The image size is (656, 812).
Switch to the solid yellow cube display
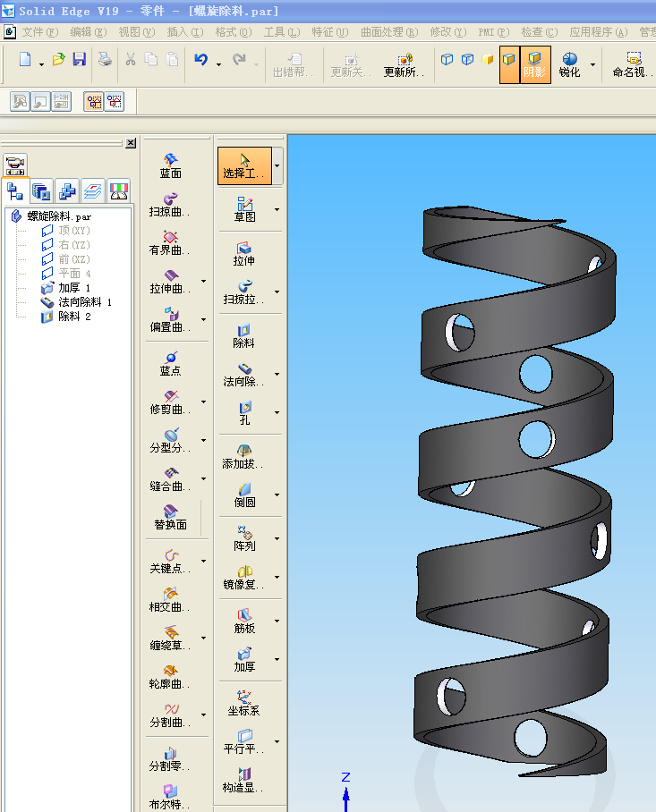click(x=487, y=59)
